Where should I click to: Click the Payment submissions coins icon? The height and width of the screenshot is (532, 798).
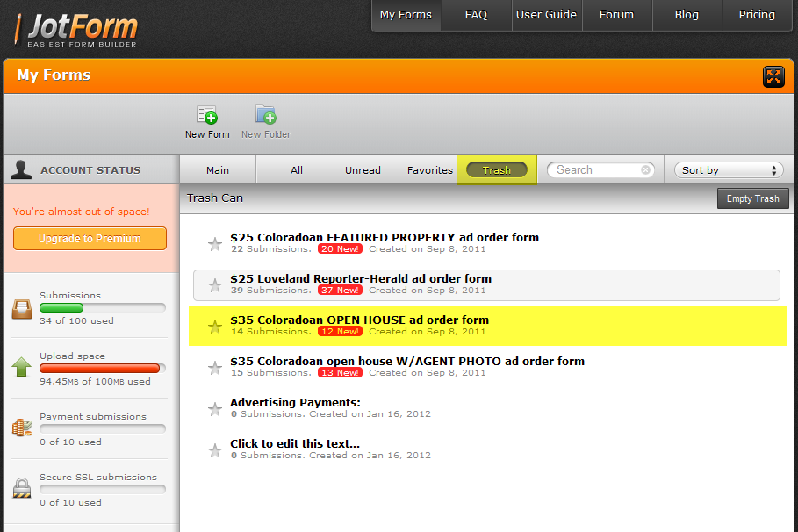(22, 428)
